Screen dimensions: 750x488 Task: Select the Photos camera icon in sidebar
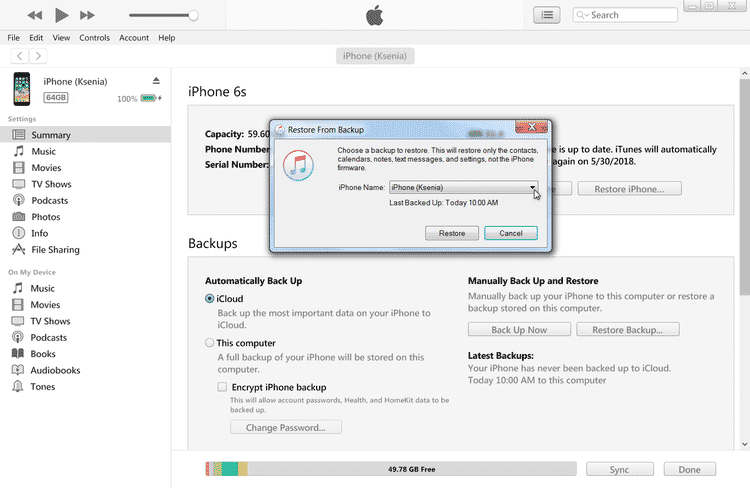click(x=19, y=217)
